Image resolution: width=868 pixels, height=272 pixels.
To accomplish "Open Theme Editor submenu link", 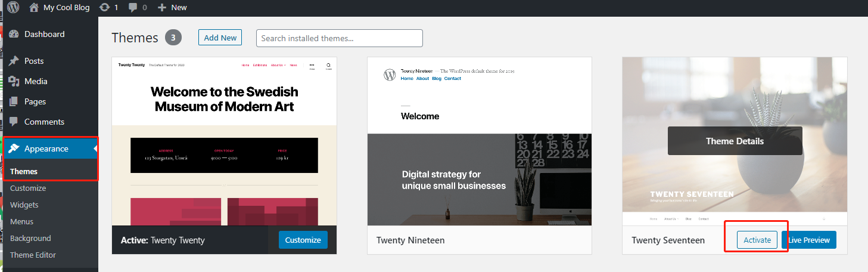I will pos(33,255).
